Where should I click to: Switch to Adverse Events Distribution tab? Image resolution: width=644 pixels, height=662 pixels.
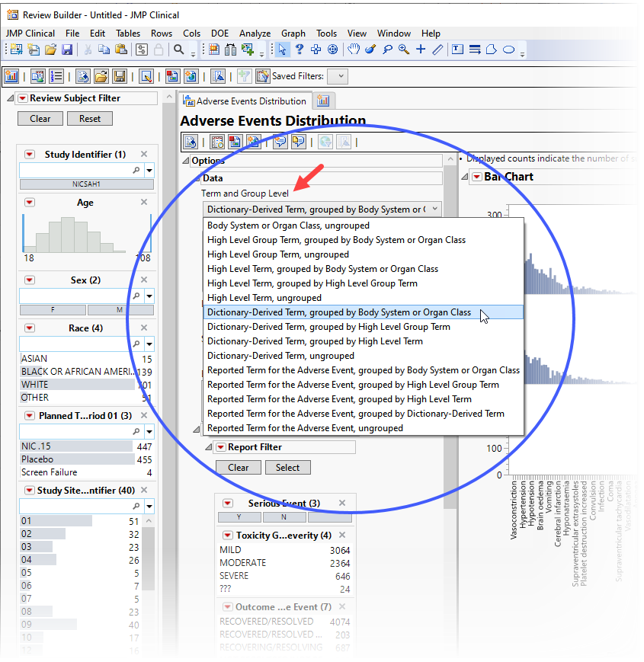click(245, 101)
